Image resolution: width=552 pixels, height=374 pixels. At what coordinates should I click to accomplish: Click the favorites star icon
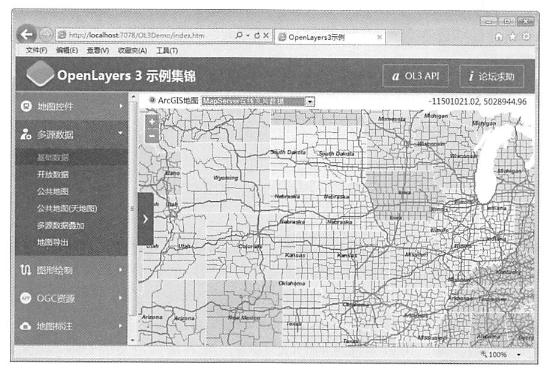(513, 37)
